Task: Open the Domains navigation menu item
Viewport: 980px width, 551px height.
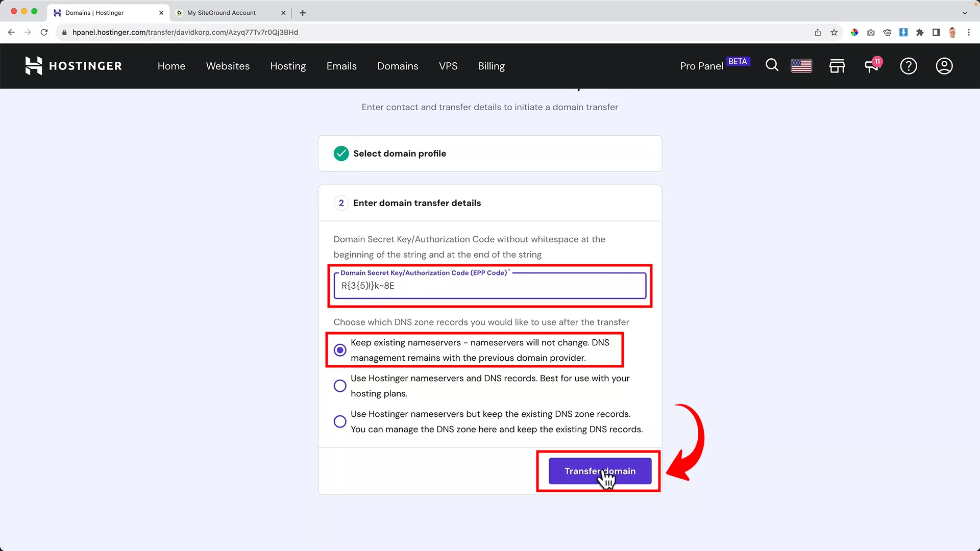Action: point(398,66)
